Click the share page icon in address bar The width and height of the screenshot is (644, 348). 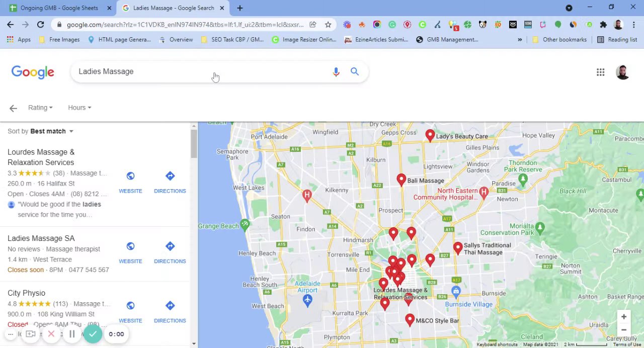313,24
